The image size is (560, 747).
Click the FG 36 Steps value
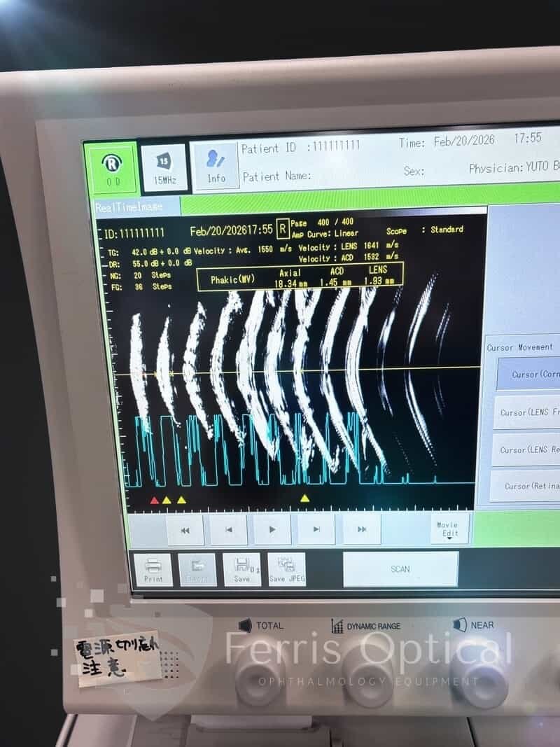(153, 287)
